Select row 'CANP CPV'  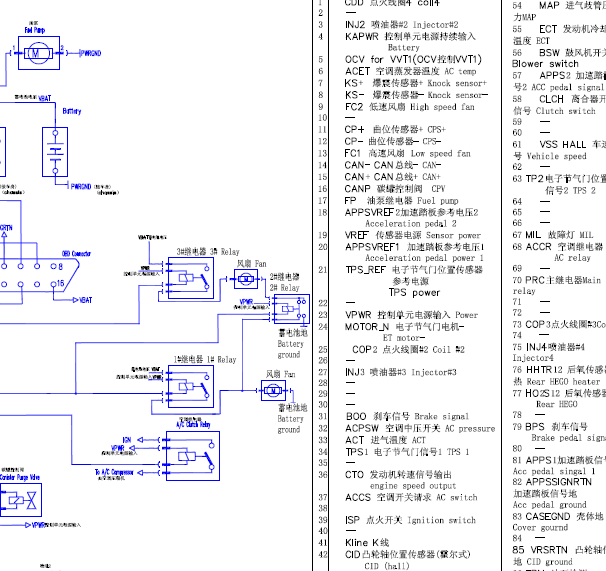395,189
